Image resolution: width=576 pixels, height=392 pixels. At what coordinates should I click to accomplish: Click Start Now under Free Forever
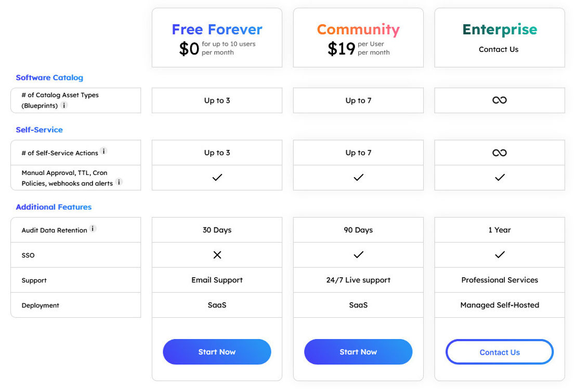(217, 352)
